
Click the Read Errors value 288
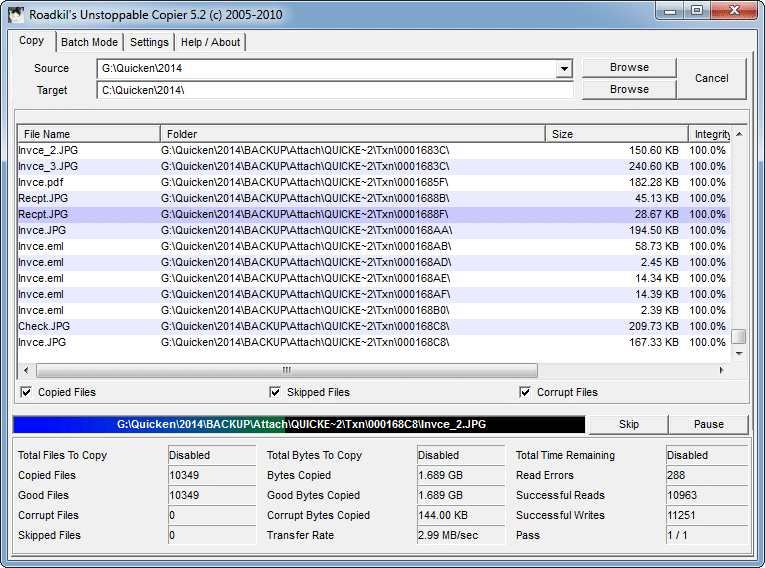tap(706, 475)
